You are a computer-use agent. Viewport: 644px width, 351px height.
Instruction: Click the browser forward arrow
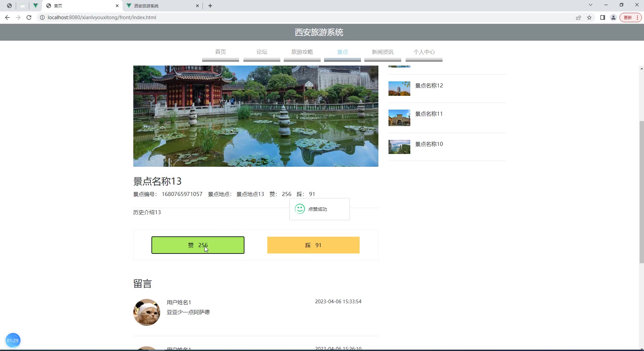pyautogui.click(x=18, y=17)
